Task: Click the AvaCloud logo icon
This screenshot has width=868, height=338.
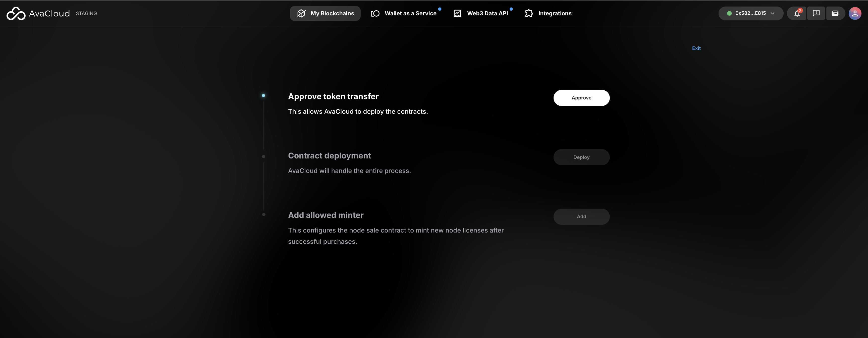Action: (x=16, y=14)
